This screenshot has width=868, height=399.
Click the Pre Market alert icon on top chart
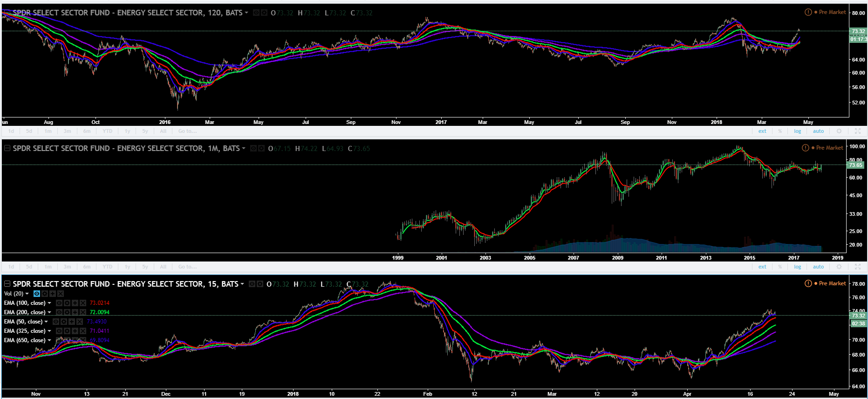coord(808,12)
